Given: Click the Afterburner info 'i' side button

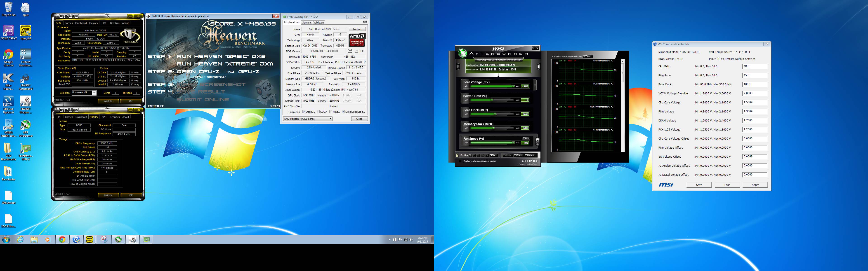Looking at the screenshot, I should tap(538, 67).
